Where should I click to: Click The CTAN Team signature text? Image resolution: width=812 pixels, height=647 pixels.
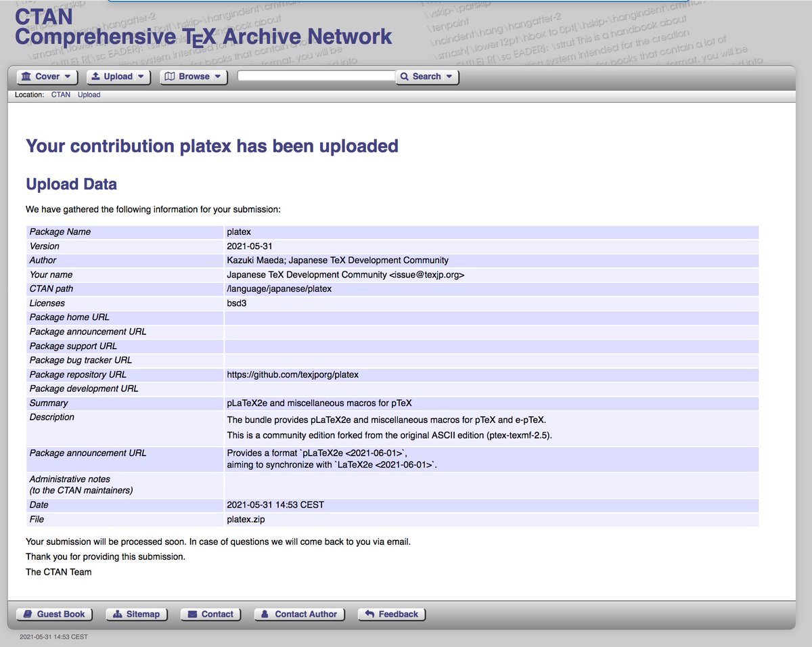58,572
